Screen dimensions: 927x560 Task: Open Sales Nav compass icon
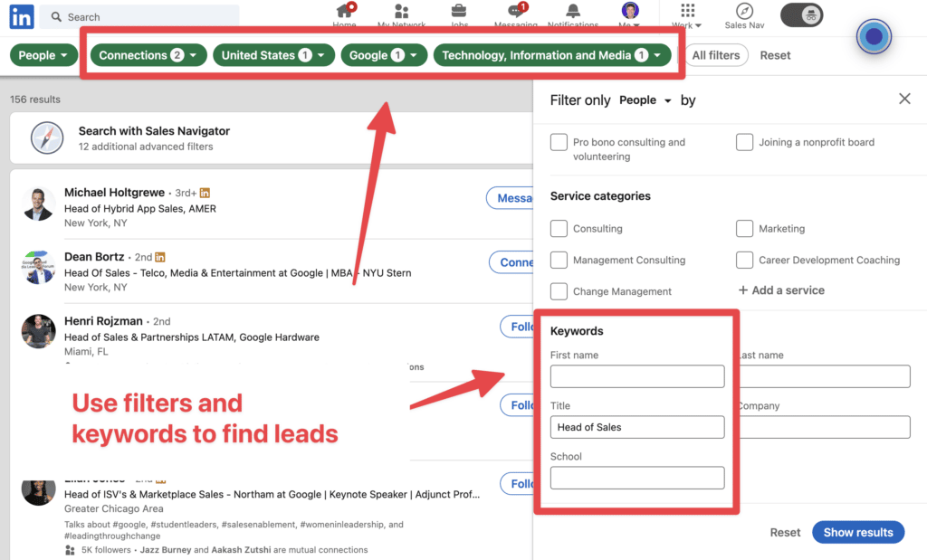pyautogui.click(x=744, y=11)
